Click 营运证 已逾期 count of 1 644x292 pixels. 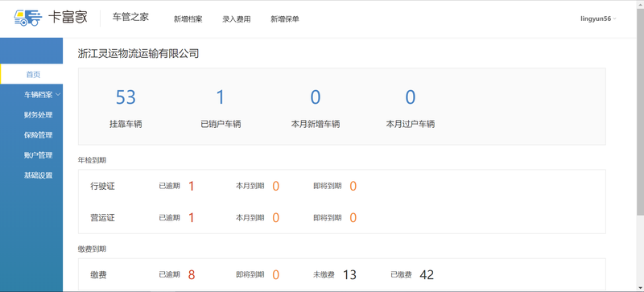click(191, 218)
